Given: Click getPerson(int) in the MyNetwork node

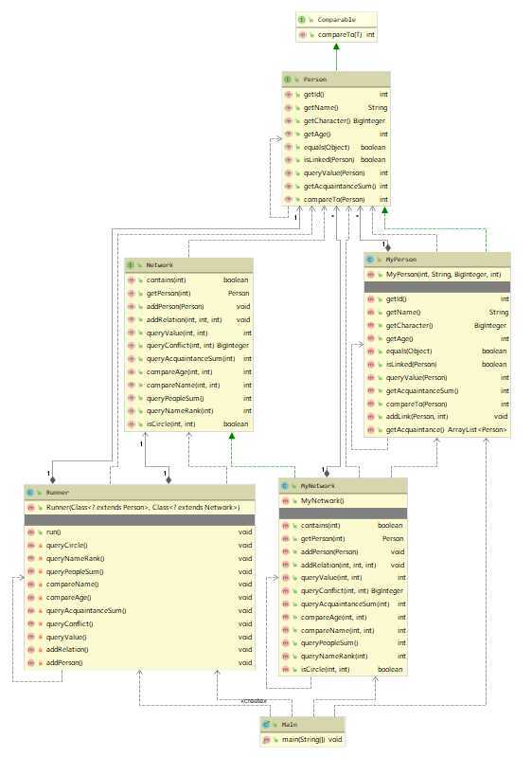Looking at the screenshot, I should tap(323, 538).
